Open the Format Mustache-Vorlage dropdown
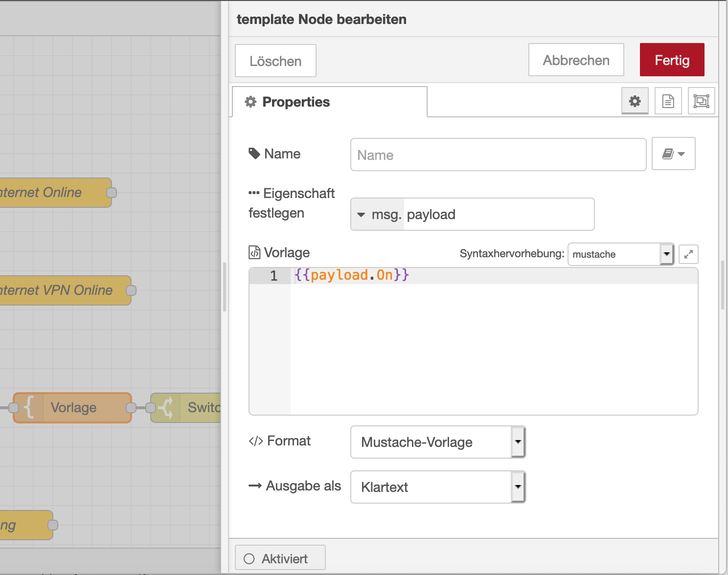Screen dimensions: 728x575 (x=438, y=442)
